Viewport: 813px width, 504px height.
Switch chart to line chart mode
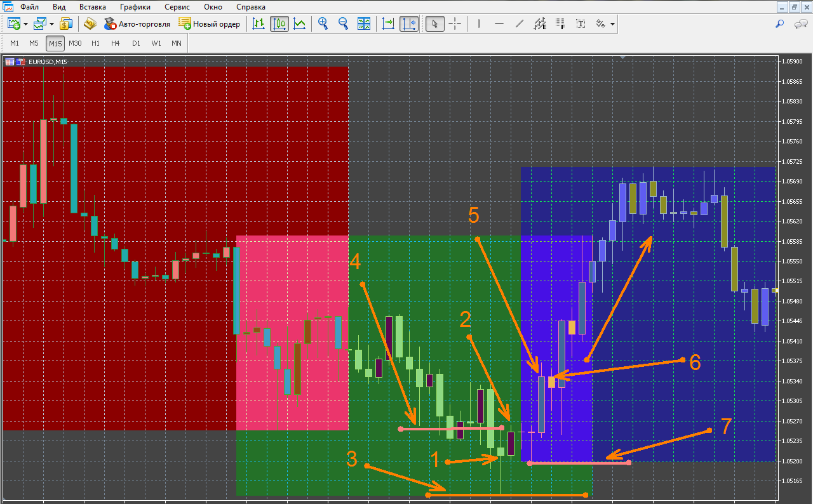[299, 24]
